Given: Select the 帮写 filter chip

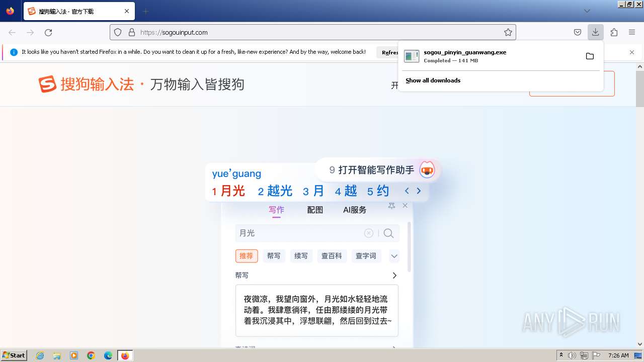Looking at the screenshot, I should (x=274, y=256).
